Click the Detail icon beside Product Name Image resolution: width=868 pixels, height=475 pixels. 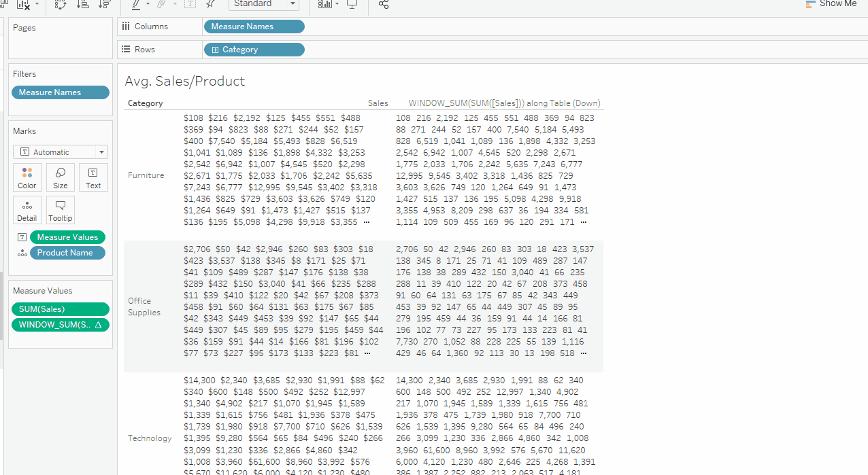point(22,253)
